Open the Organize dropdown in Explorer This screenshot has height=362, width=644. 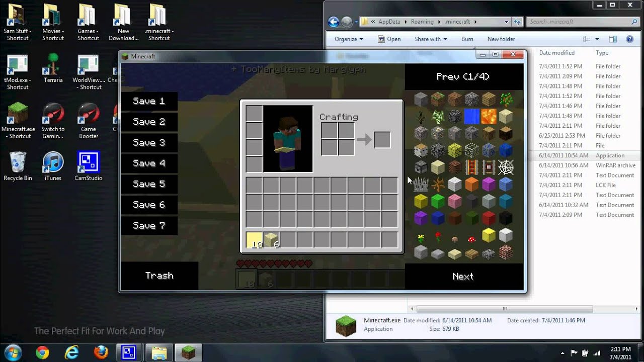tap(349, 39)
